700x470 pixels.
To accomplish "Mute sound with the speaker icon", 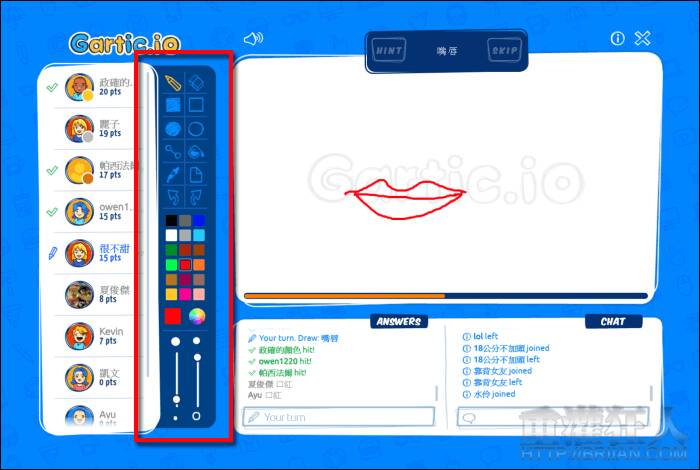I will 253,39.
